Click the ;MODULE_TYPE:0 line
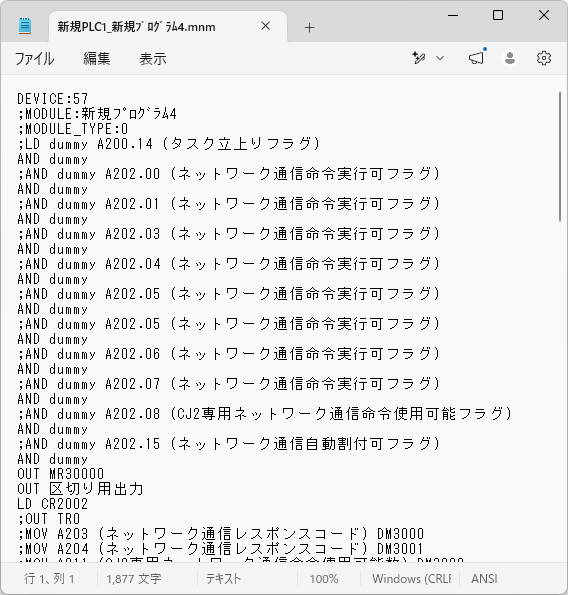This screenshot has width=568, height=595. point(73,129)
